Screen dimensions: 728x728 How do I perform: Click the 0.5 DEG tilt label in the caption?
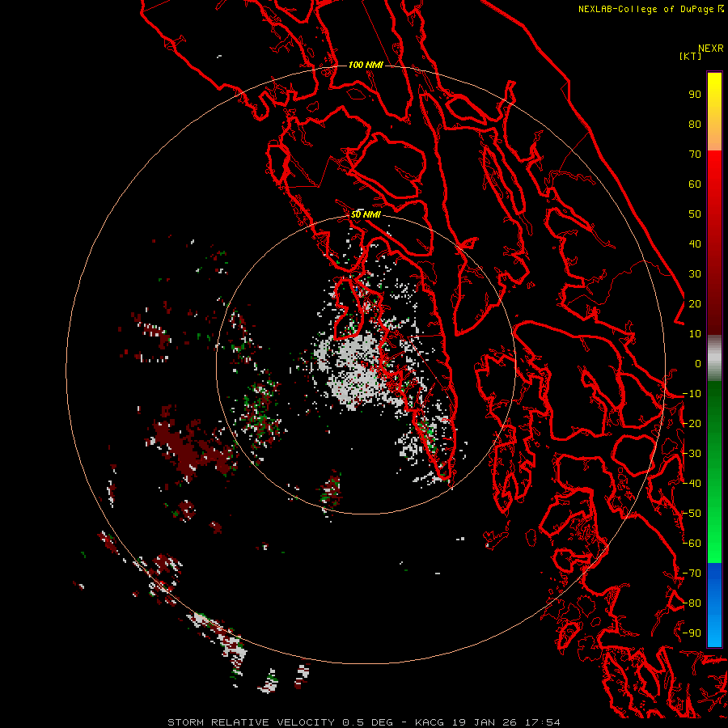click(367, 722)
